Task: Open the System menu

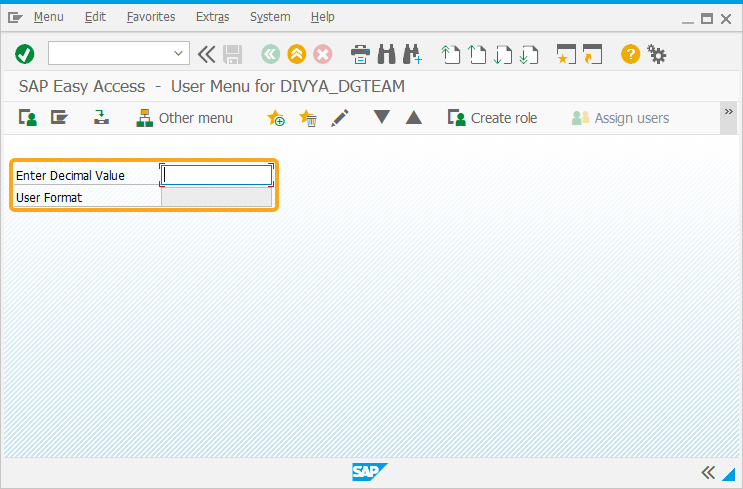Action: [x=270, y=17]
